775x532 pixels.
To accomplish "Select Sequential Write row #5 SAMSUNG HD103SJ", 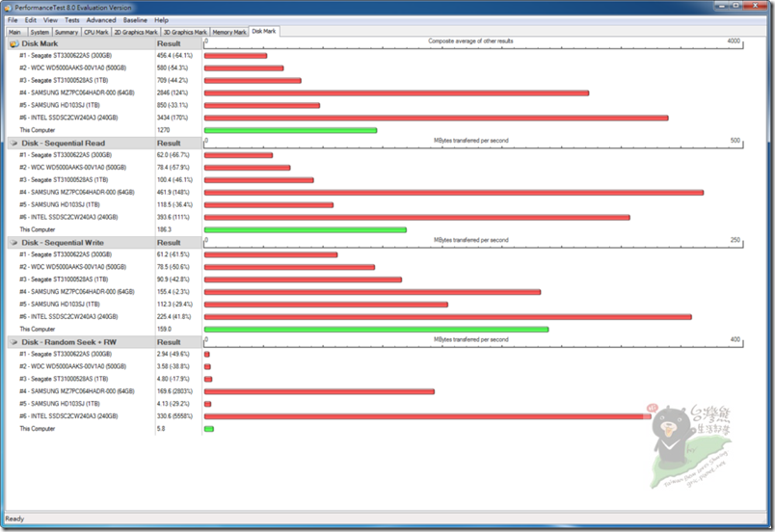I will point(60,305).
